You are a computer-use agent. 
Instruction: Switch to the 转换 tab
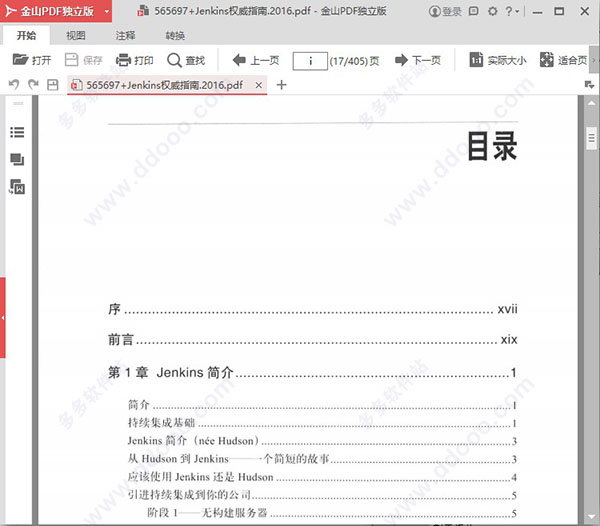coord(175,36)
